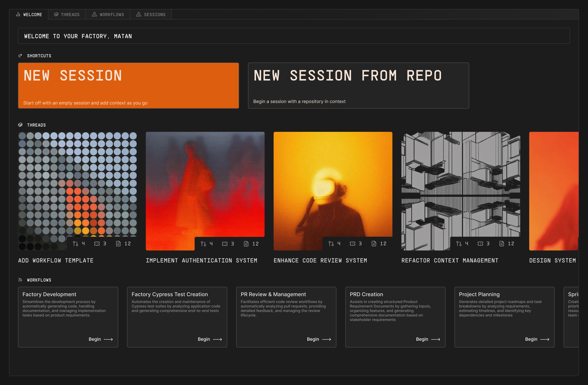The height and width of the screenshot is (385, 588).
Task: Click document icon on Enhance Code Review card
Action: 374,244
